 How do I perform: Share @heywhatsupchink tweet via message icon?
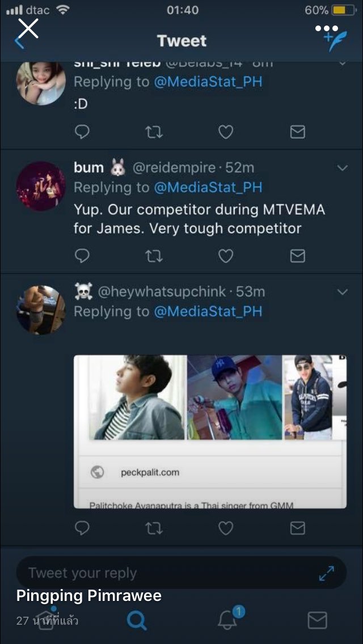click(297, 528)
